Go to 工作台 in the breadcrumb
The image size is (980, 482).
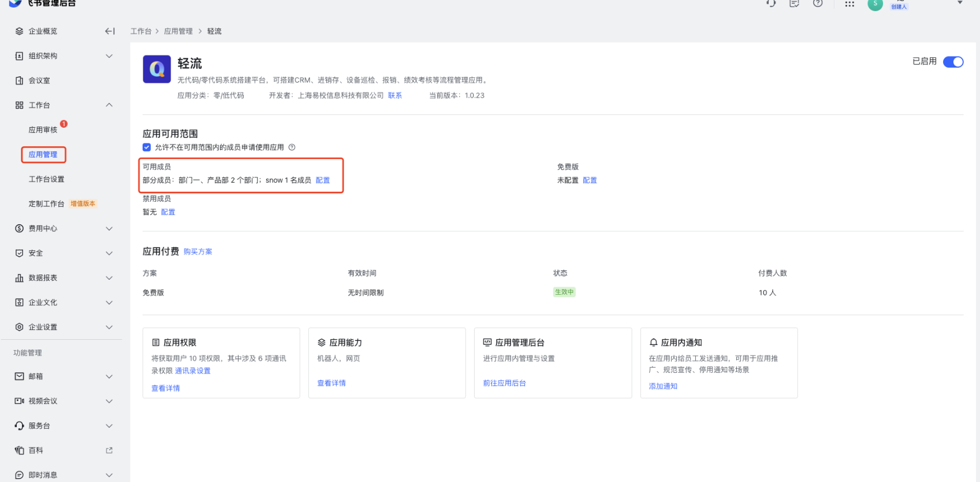[141, 31]
